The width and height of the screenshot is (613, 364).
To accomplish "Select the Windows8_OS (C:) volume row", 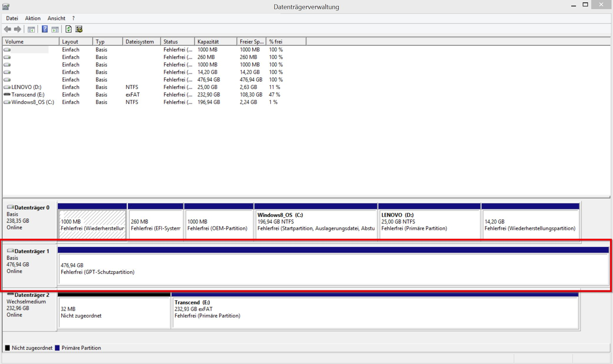I will point(32,102).
